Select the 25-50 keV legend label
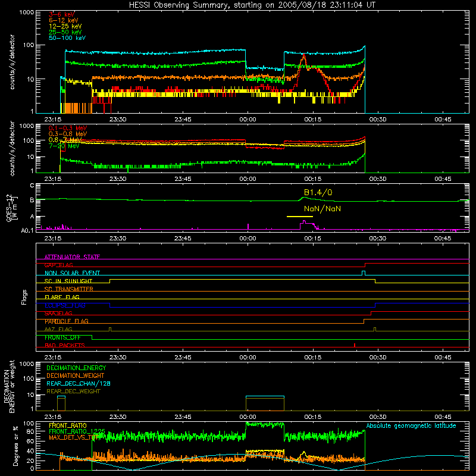Viewport: 476px width, 476px height. tap(65, 32)
